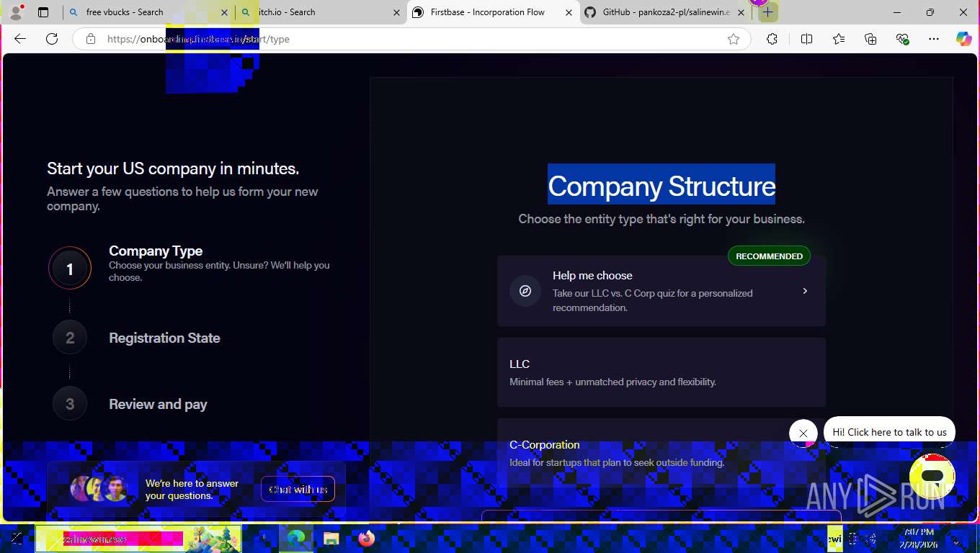The height and width of the screenshot is (553, 980).
Task: Open the Windows Start button
Action: (x=16, y=539)
